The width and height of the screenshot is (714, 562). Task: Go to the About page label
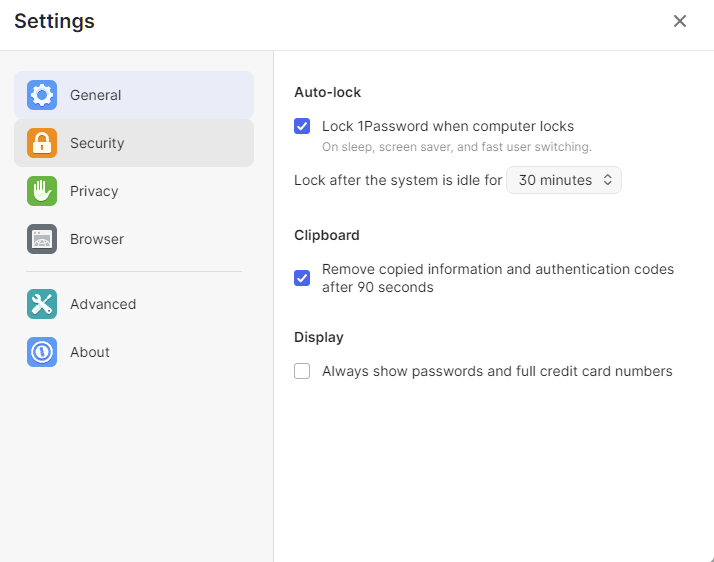[90, 352]
